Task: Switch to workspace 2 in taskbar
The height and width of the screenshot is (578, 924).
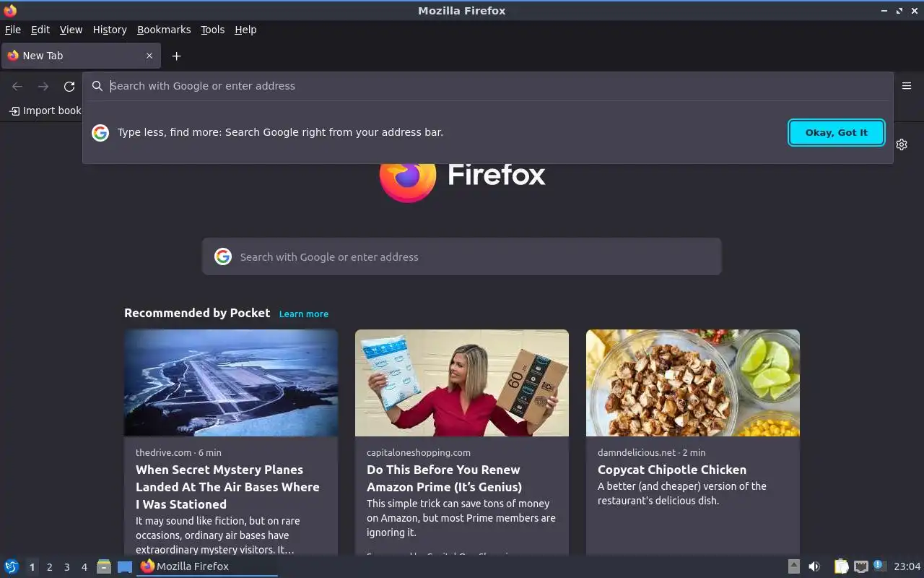Action: pyautogui.click(x=49, y=567)
